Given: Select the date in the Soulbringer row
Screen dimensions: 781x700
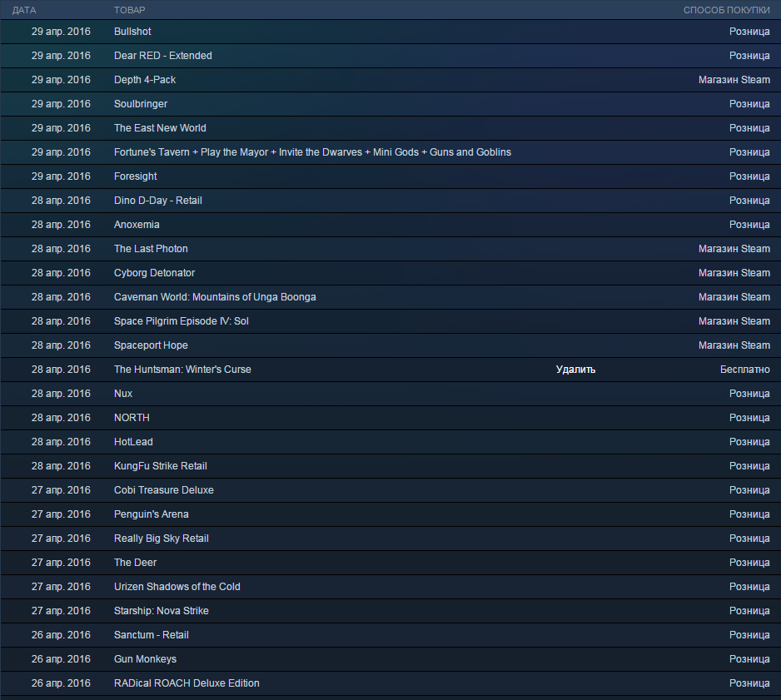Looking at the screenshot, I should click(x=61, y=104).
